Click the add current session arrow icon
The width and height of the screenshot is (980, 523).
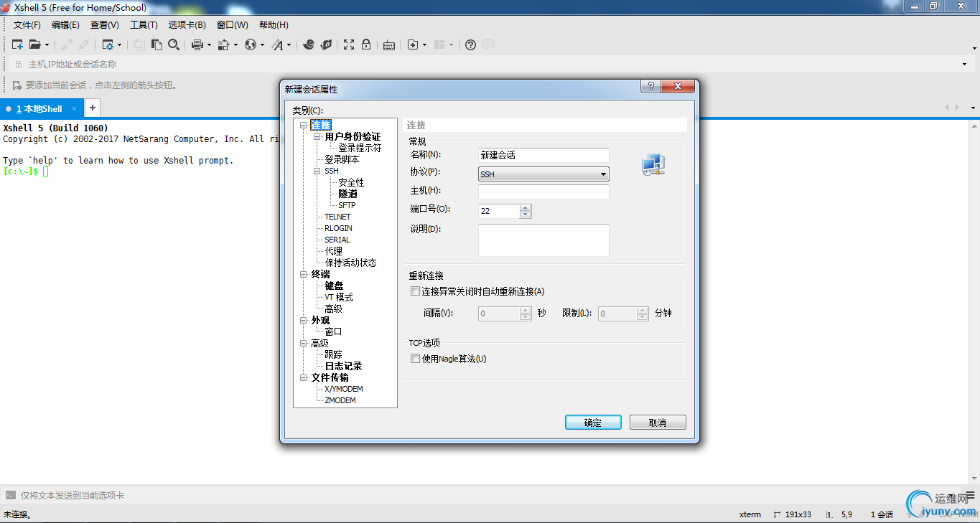tap(17, 85)
